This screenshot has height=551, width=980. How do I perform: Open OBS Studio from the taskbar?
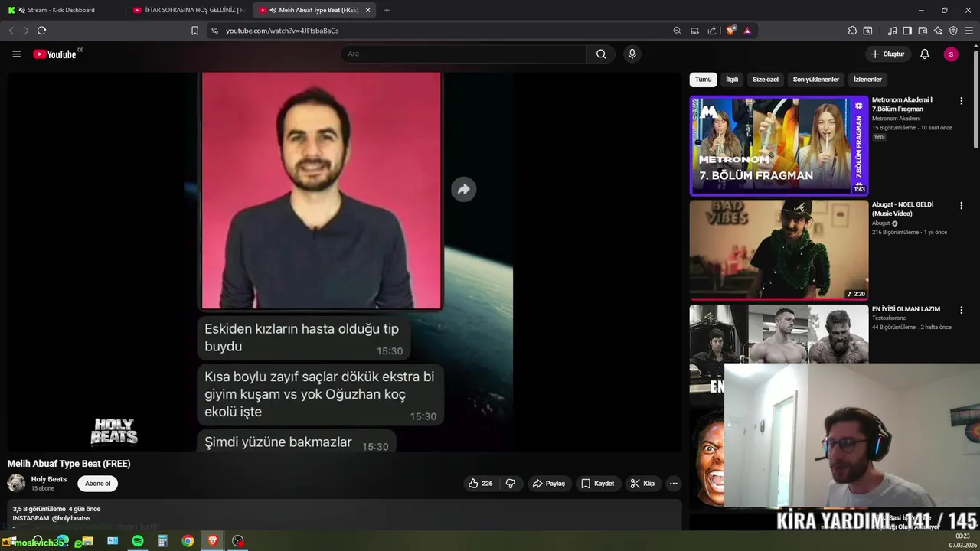[238, 541]
